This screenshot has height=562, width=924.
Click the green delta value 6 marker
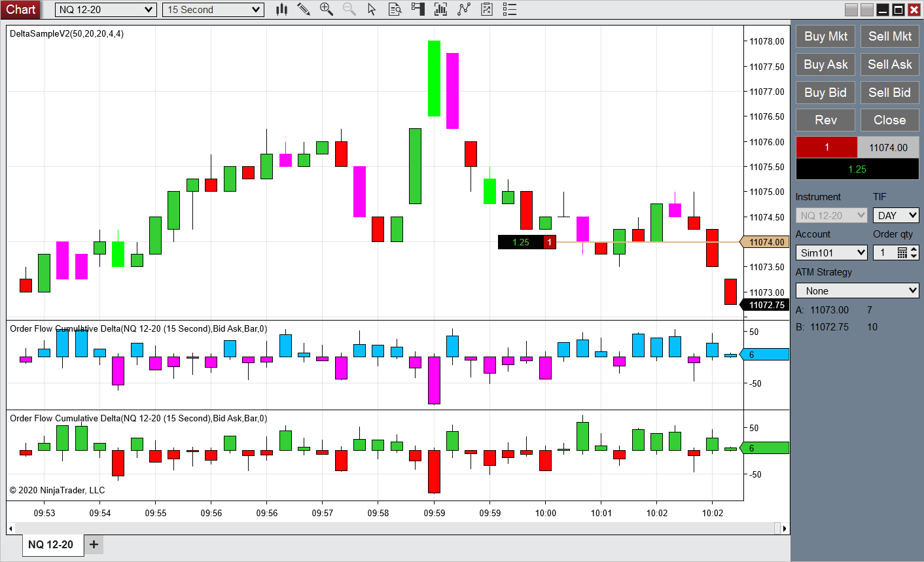click(765, 448)
